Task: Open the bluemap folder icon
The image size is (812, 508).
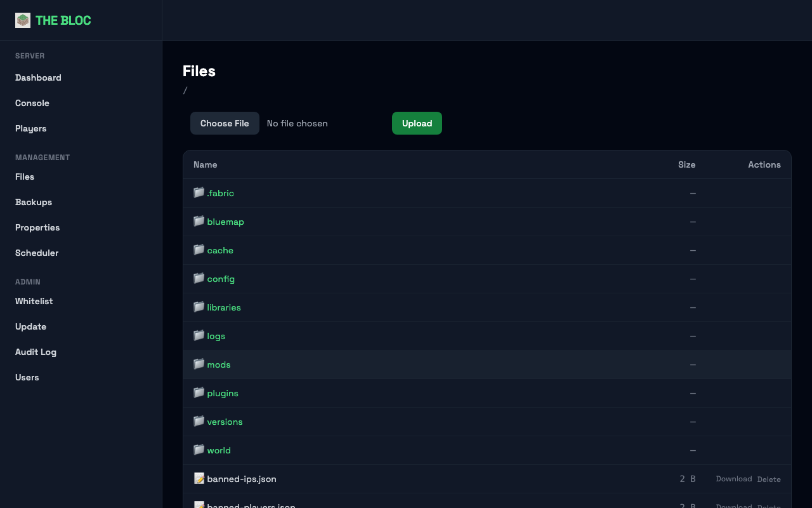Action: pyautogui.click(x=199, y=221)
